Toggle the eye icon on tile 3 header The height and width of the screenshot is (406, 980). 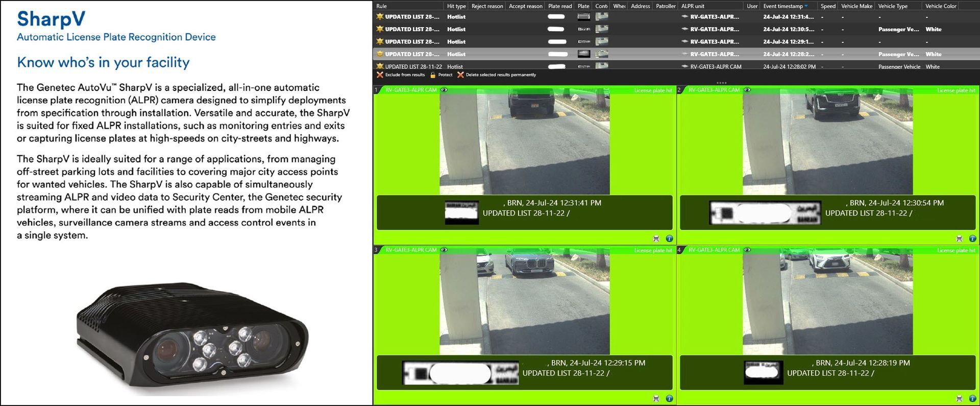point(444,250)
